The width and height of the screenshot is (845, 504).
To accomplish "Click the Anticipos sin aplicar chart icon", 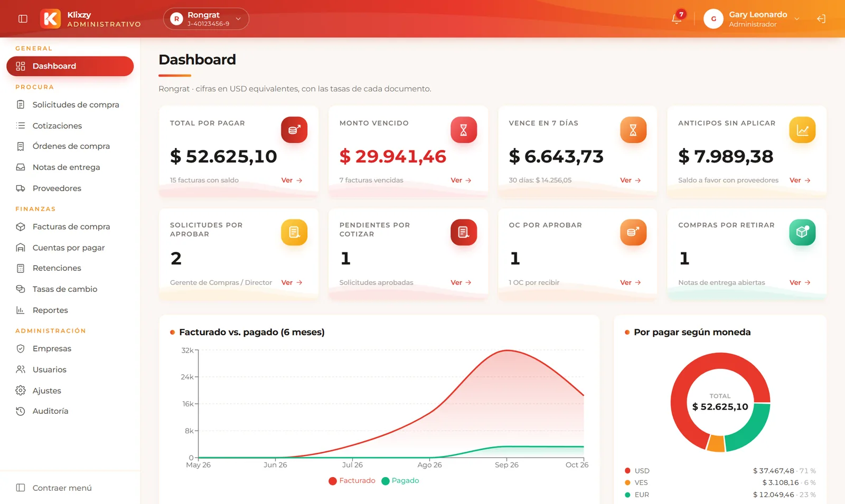I will [x=802, y=130].
